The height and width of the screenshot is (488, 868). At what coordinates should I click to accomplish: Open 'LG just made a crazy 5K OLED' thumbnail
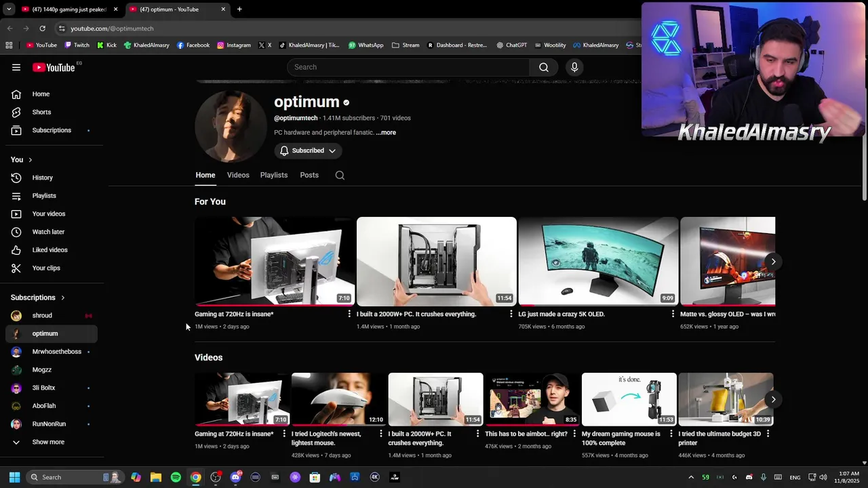[598, 262]
